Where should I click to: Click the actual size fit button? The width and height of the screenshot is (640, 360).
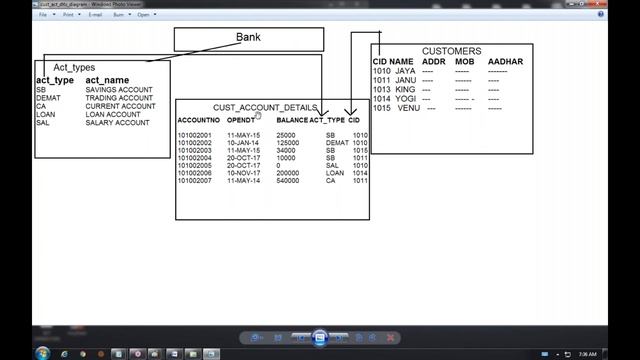278,338
